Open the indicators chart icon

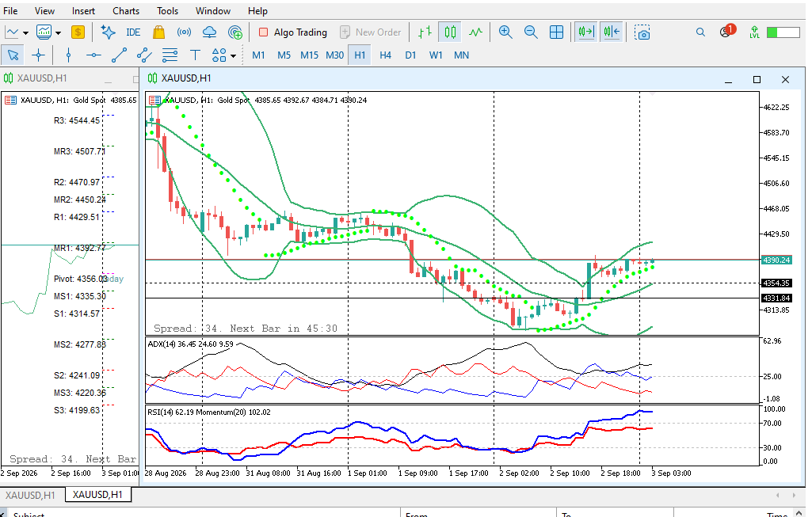click(x=44, y=32)
